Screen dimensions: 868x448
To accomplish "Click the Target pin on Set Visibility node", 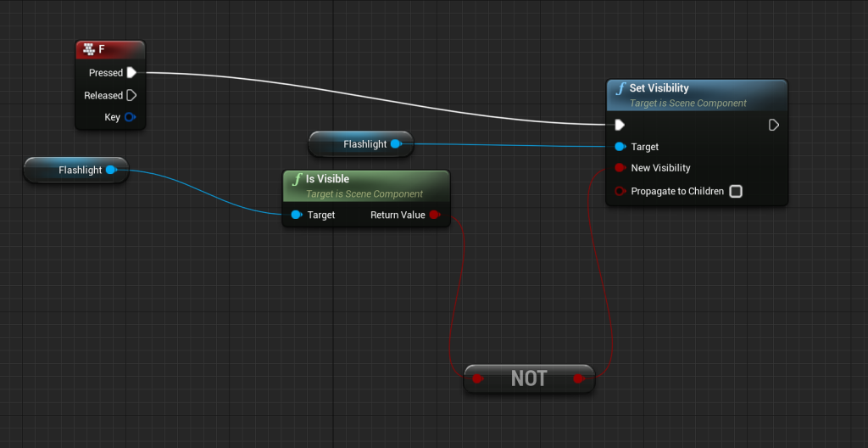I will click(620, 147).
